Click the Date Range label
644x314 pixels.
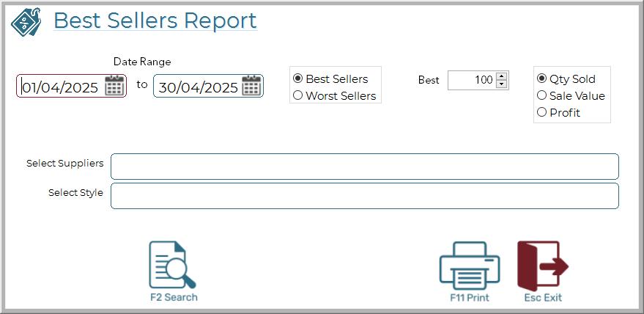point(142,62)
